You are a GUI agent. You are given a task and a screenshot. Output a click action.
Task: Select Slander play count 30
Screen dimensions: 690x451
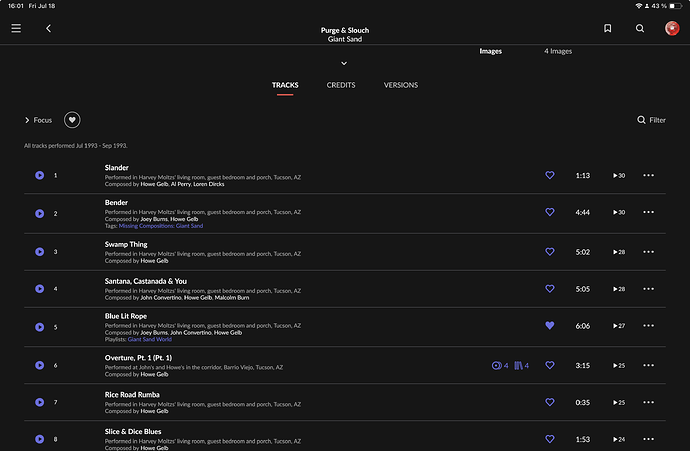pyautogui.click(x=619, y=176)
